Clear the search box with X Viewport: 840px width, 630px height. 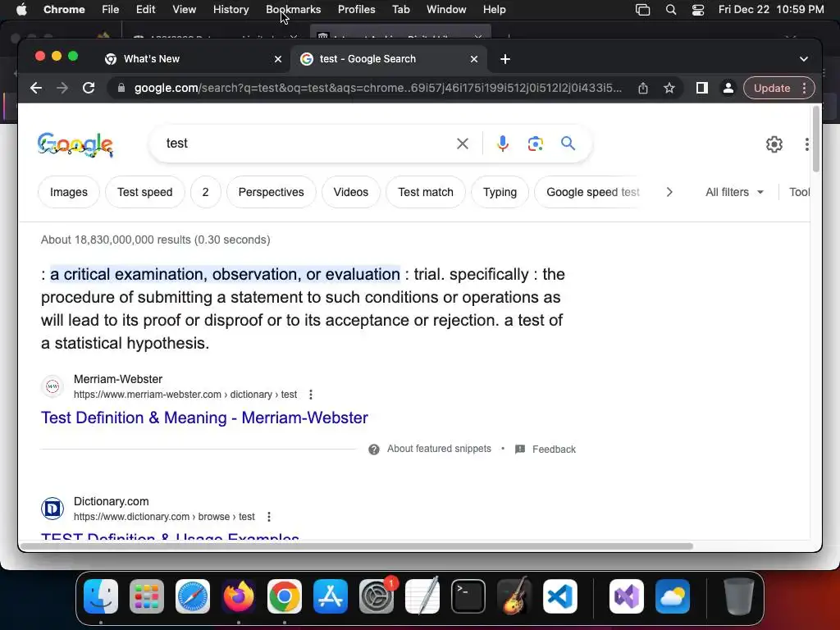(x=463, y=144)
